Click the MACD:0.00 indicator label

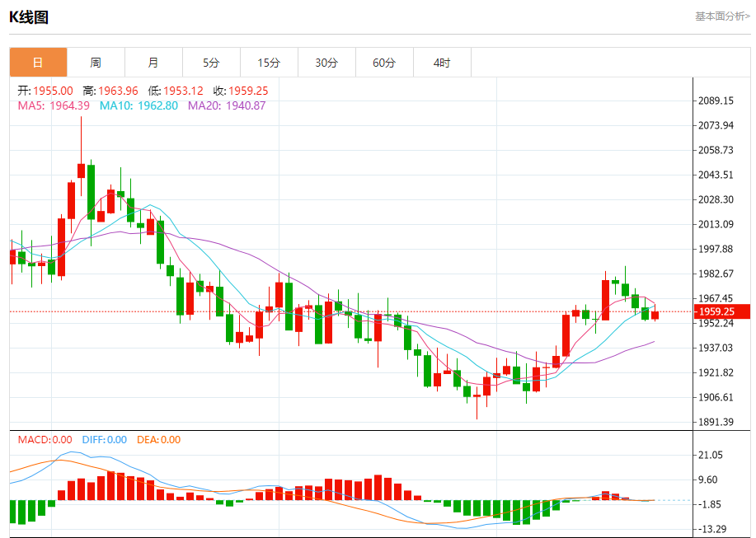tap(45, 440)
